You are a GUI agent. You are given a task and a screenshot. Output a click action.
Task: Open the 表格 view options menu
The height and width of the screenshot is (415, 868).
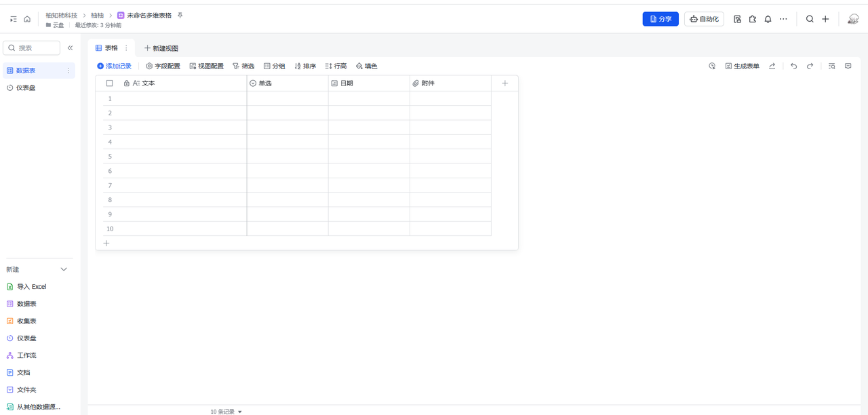point(126,48)
